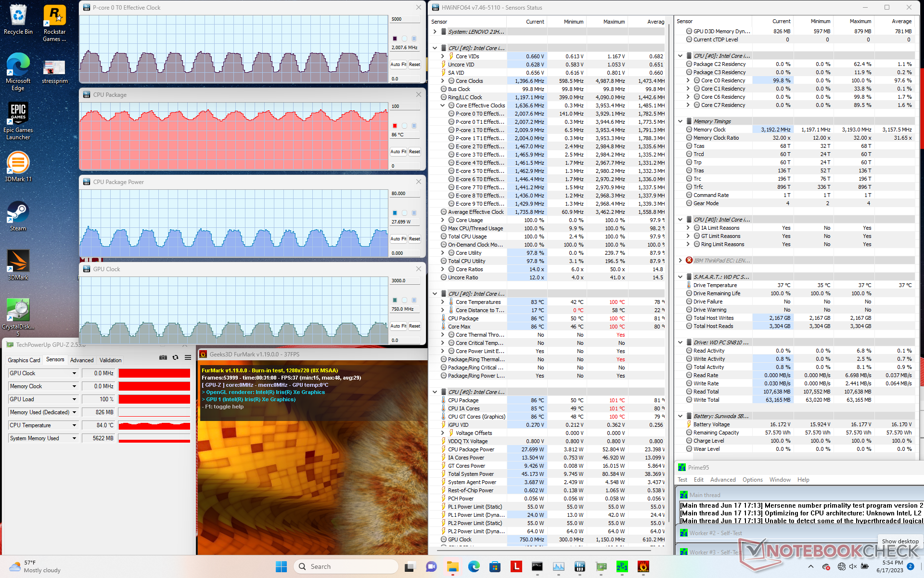
Task: Click Reset in CPU Package Power graph
Action: [414, 239]
